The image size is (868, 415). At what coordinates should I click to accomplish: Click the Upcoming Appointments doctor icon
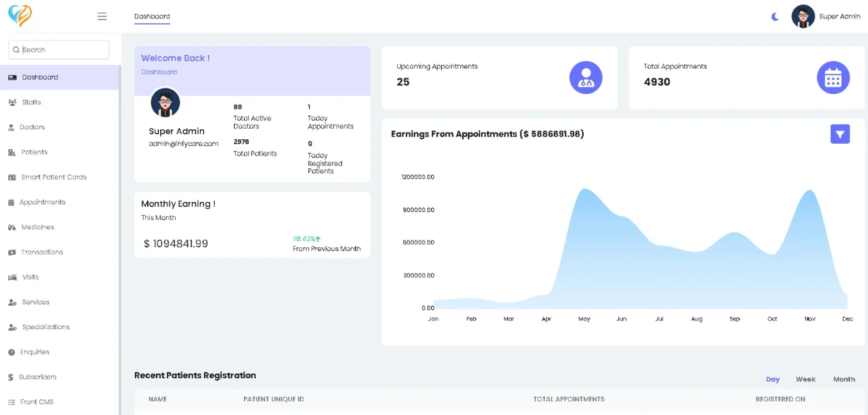(x=586, y=77)
